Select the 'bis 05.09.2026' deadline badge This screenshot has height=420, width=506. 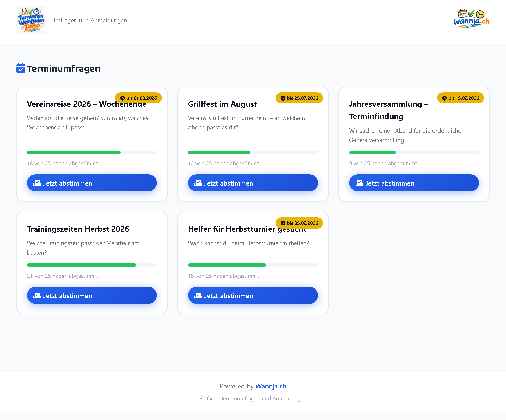[299, 223]
